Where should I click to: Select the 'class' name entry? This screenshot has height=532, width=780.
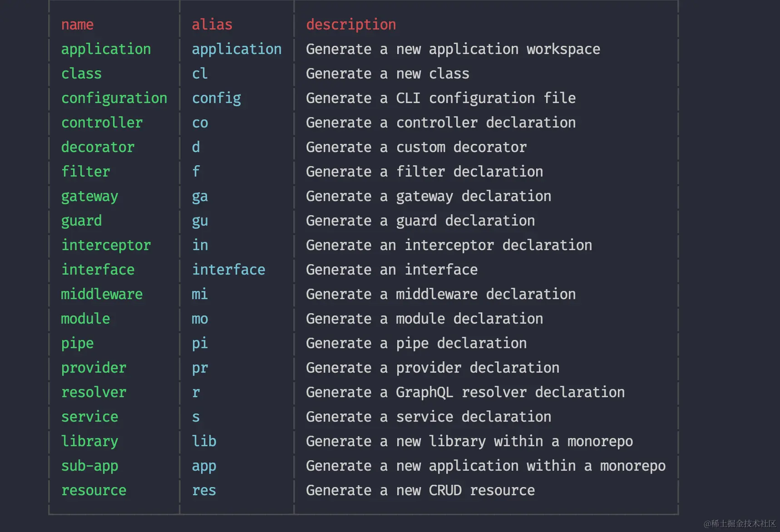click(81, 74)
